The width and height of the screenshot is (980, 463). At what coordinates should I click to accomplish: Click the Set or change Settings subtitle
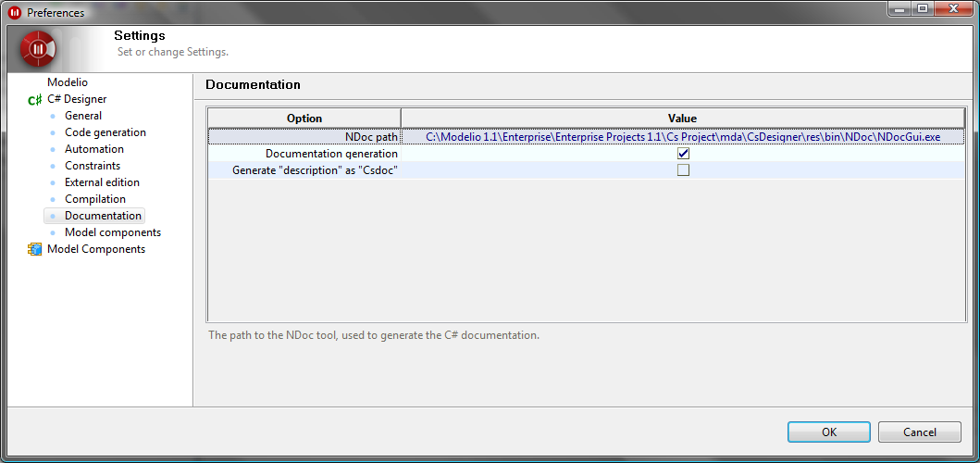173,52
